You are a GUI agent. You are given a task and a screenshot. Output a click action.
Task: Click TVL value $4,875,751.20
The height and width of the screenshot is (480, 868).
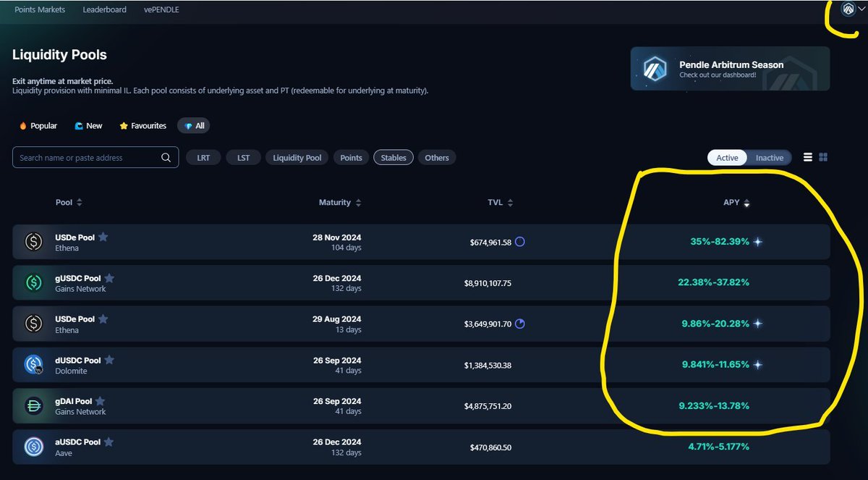click(x=488, y=406)
